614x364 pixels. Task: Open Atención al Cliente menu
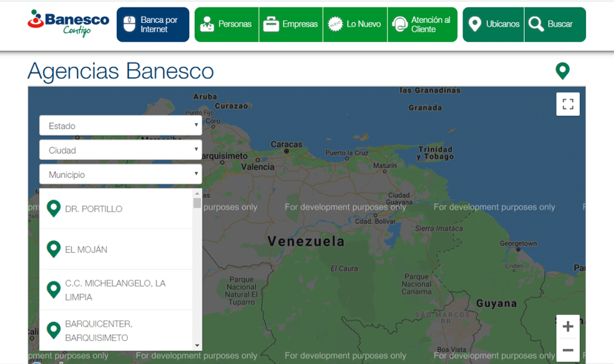pyautogui.click(x=423, y=24)
